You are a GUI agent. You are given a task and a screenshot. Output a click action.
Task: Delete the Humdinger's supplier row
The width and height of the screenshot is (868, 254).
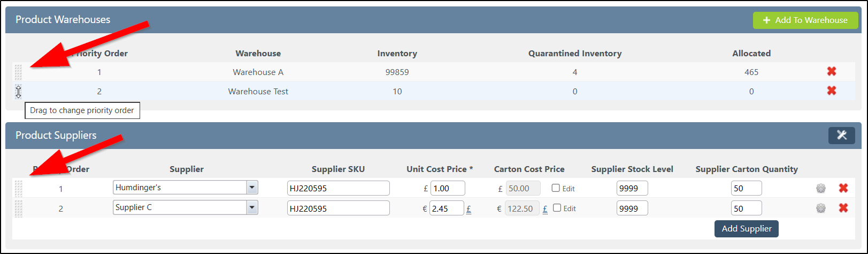point(843,188)
